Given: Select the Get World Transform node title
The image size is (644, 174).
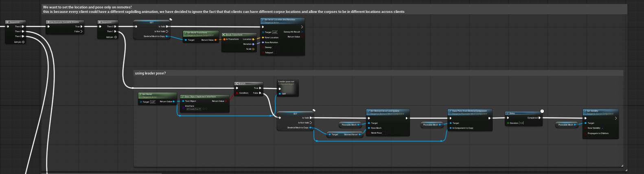Looking at the screenshot, I should pos(197,33).
